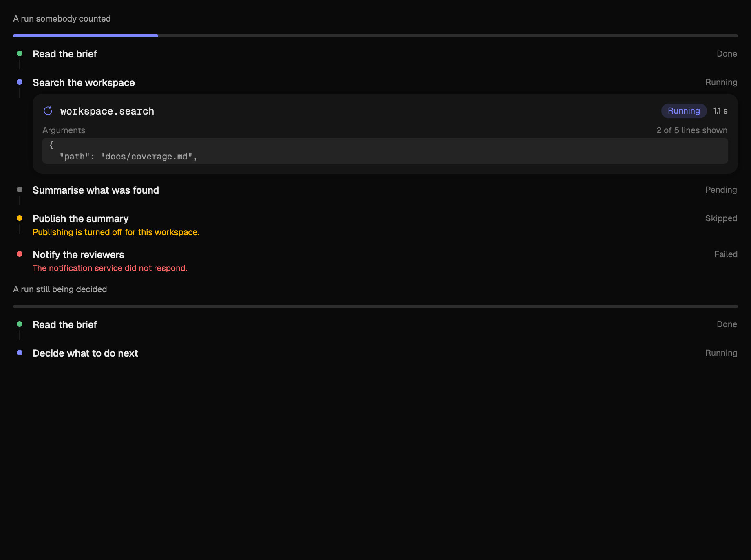751x560 pixels.
Task: Click the empty progress bar of the undecided run
Action: point(375,306)
